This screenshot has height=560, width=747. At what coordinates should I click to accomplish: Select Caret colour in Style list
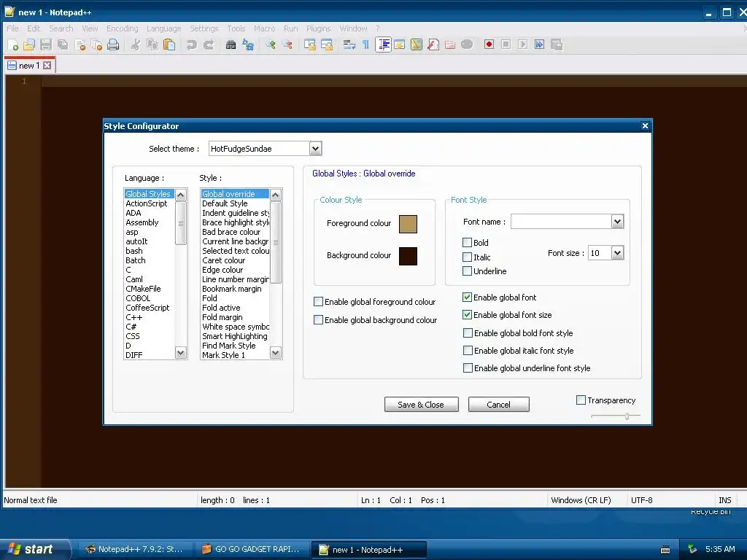click(224, 260)
